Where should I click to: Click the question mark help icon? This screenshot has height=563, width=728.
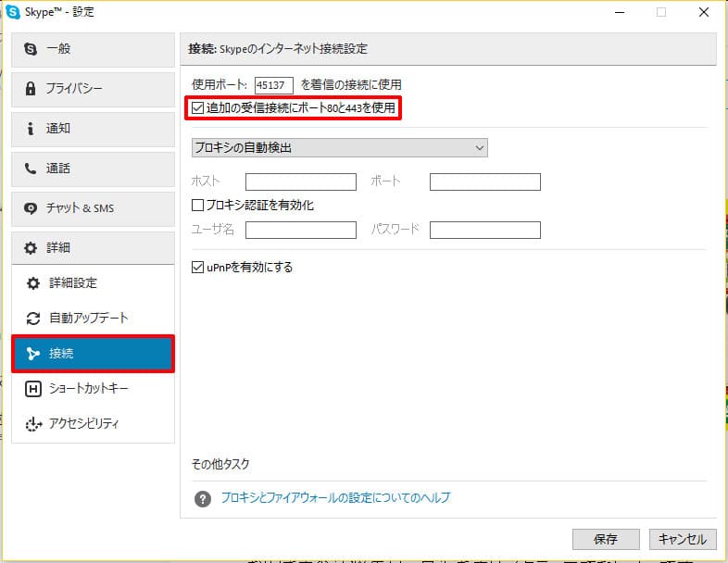tap(203, 499)
